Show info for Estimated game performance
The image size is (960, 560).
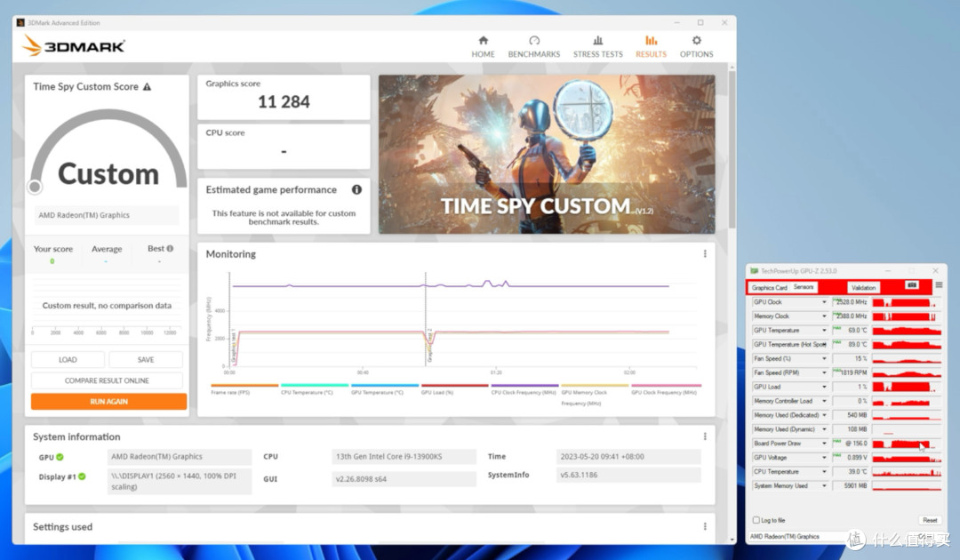[x=356, y=189]
